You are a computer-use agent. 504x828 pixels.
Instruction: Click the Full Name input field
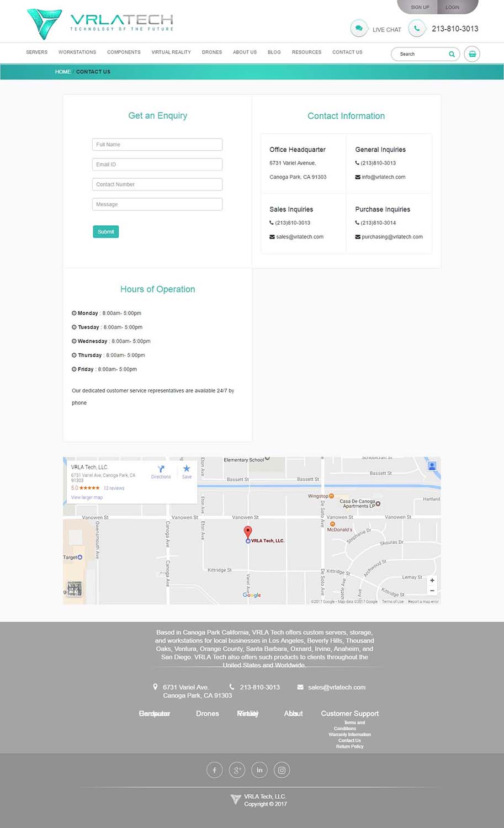coord(157,144)
